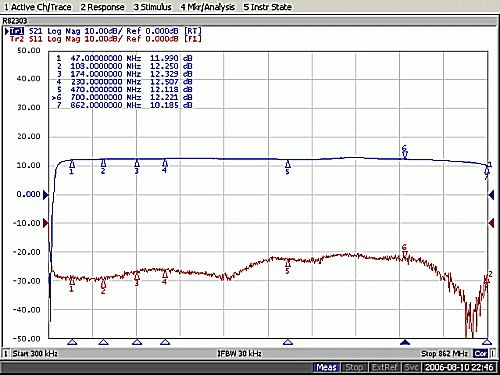Click the IFBW 30 kHz label
500x375 pixels.
[x=239, y=353]
